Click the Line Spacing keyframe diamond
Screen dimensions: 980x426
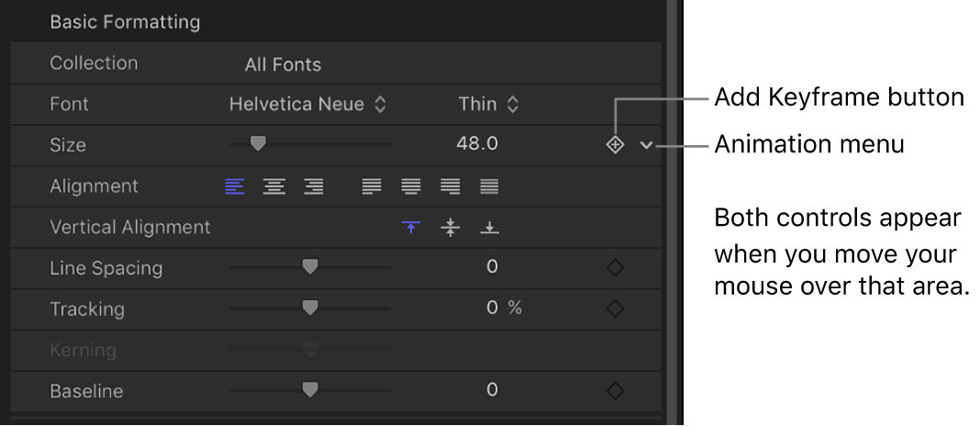pyautogui.click(x=615, y=268)
